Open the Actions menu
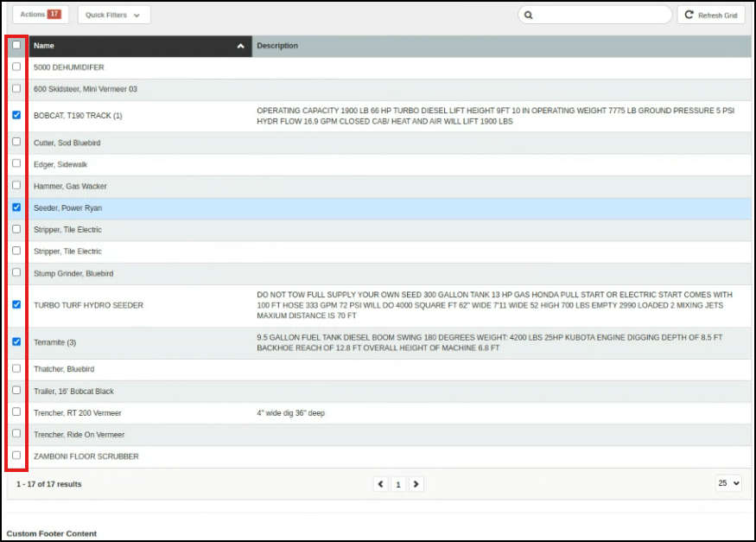Screen dimensions: 756x542 coord(41,15)
